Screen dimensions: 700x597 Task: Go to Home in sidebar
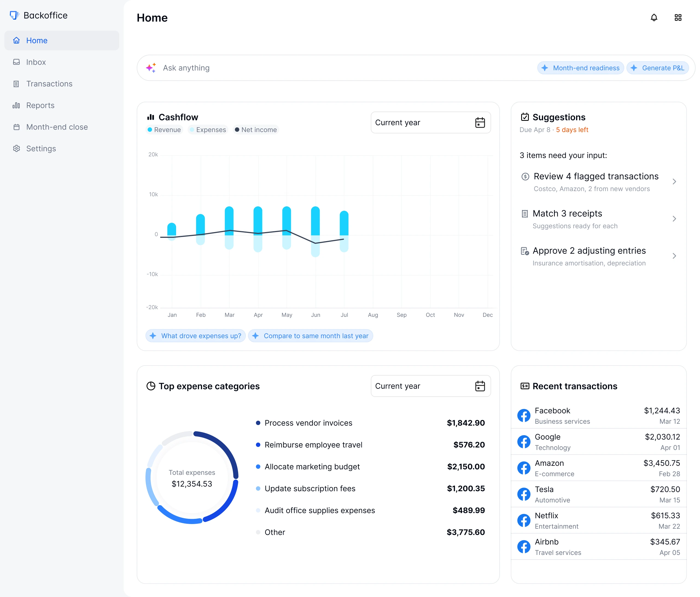point(62,40)
